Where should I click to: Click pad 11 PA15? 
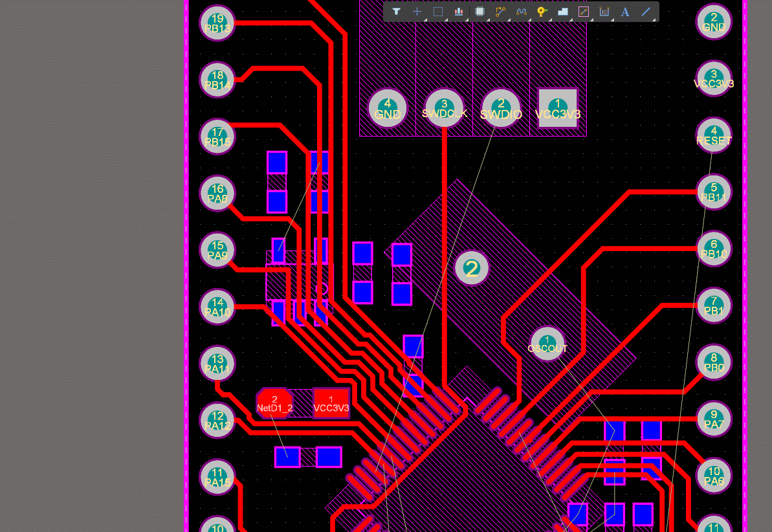217,477
